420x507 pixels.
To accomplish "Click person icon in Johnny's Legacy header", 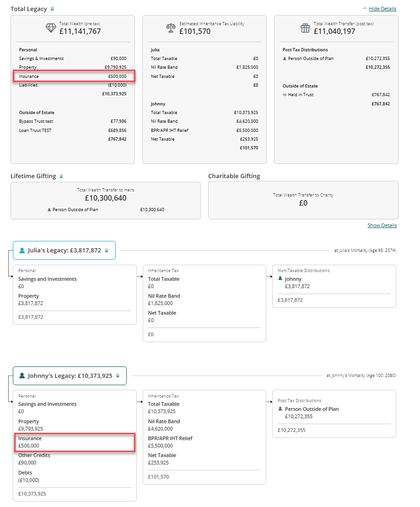I will click(x=22, y=376).
